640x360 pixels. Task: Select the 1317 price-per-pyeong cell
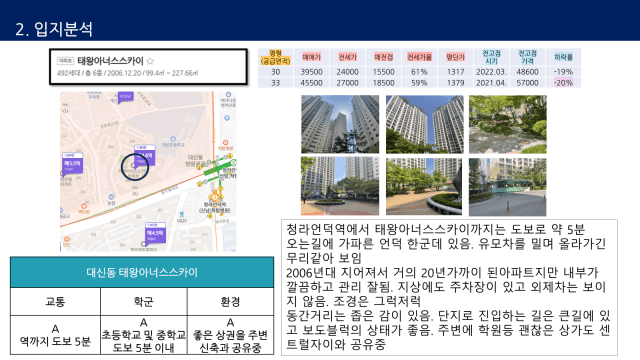coord(456,72)
